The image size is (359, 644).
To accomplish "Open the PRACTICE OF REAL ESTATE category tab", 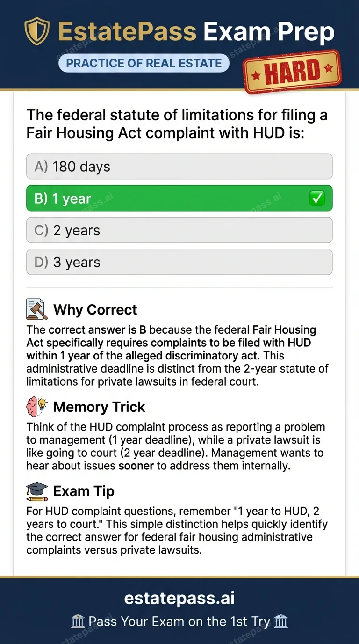I will (x=144, y=63).
